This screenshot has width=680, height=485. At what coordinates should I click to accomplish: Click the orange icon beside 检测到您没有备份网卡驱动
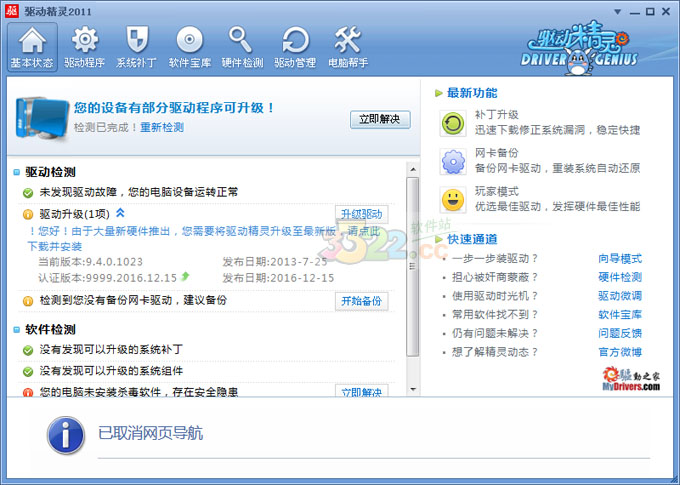[x=28, y=301]
